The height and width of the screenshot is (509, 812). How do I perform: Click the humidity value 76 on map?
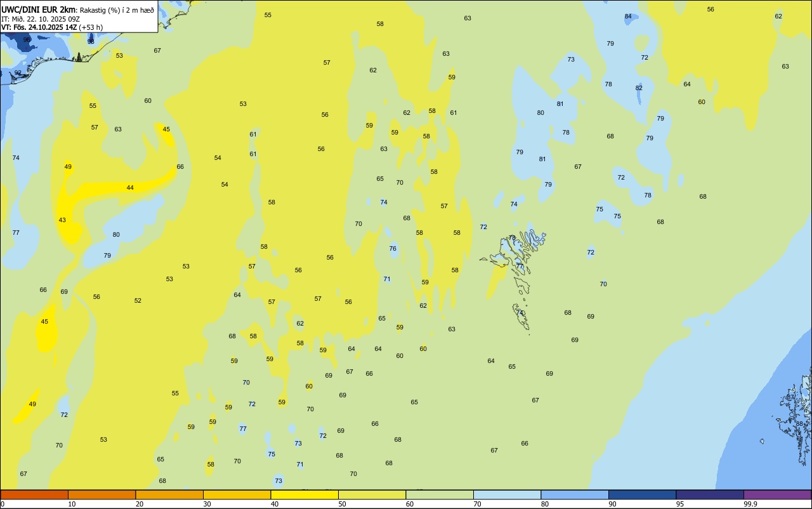393,249
